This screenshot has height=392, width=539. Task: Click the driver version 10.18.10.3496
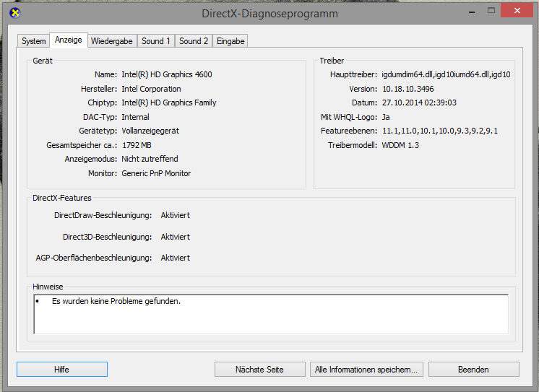pyautogui.click(x=408, y=89)
